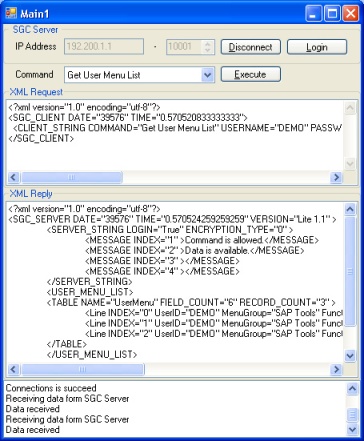
Task: Click the Disconnect button
Action: click(251, 47)
